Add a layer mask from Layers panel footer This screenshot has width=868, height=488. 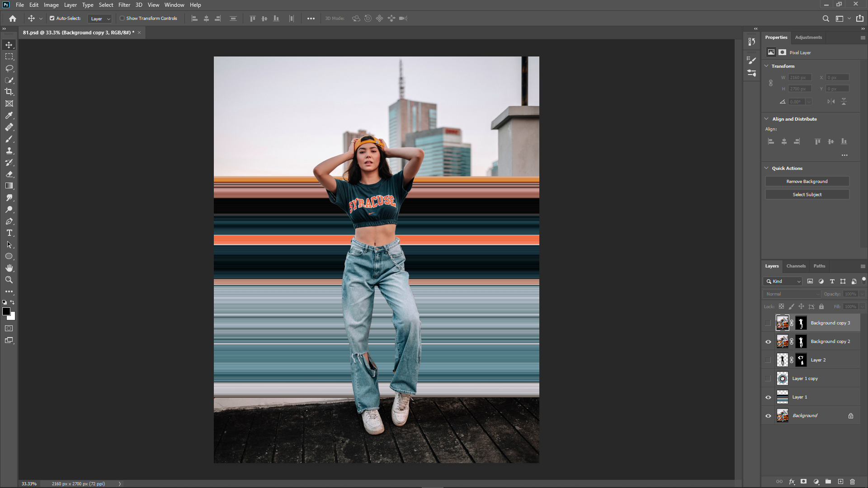coord(803,482)
